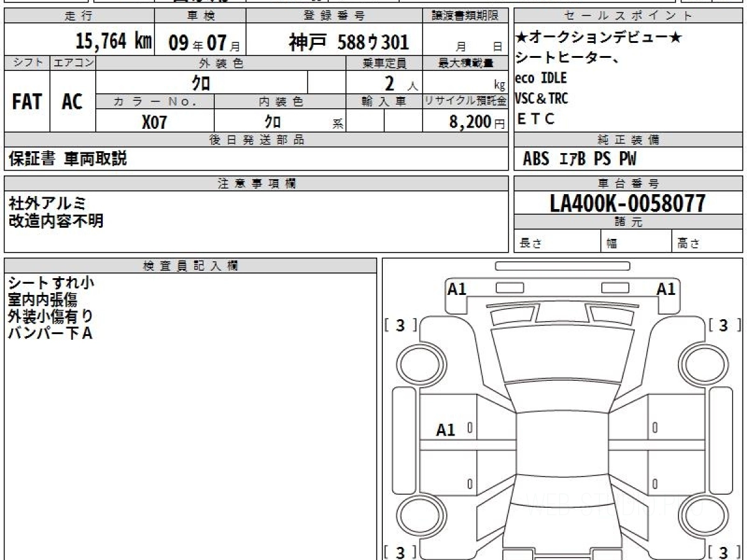Screen dimensions: 747x560
Task: Select the FAT shift type cell
Action: (27, 101)
